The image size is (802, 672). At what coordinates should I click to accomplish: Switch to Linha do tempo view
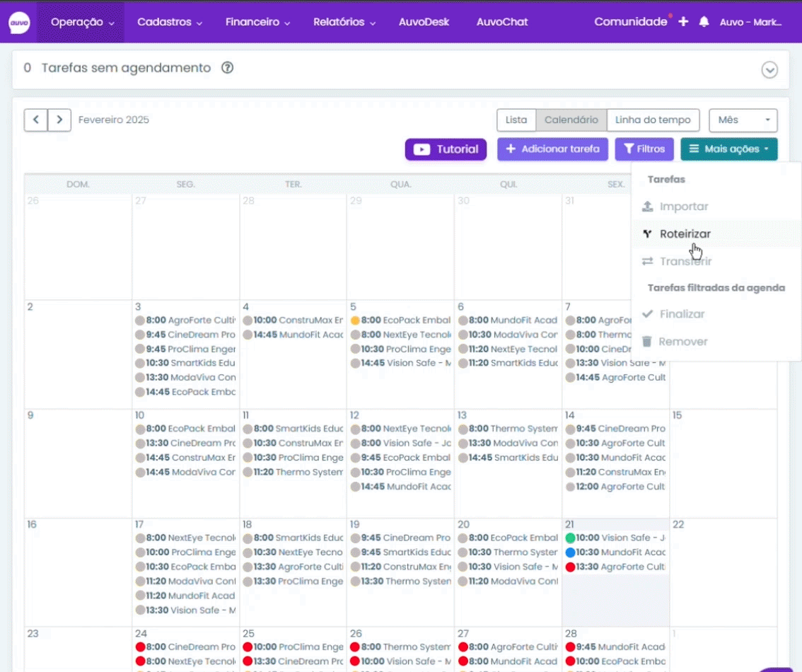(x=653, y=120)
